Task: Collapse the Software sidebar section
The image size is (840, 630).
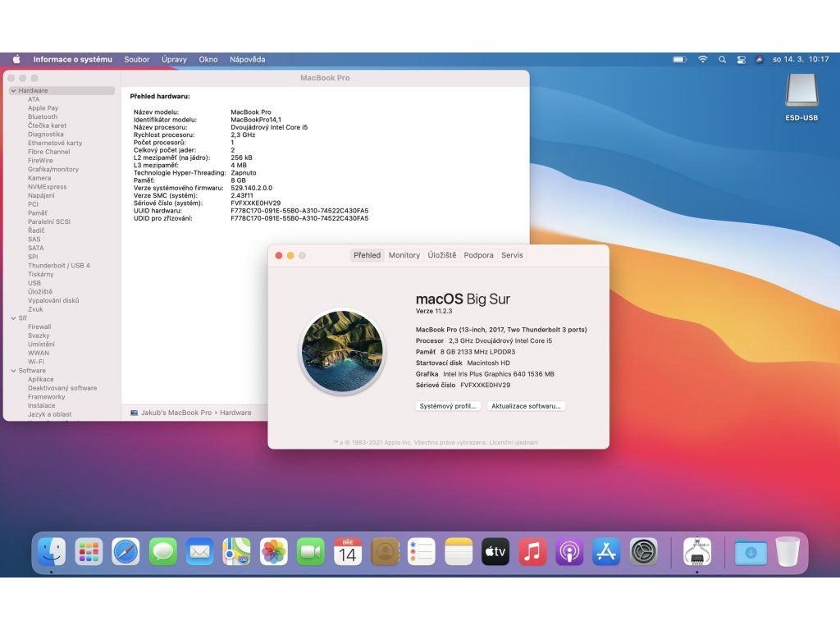Action: point(13,371)
